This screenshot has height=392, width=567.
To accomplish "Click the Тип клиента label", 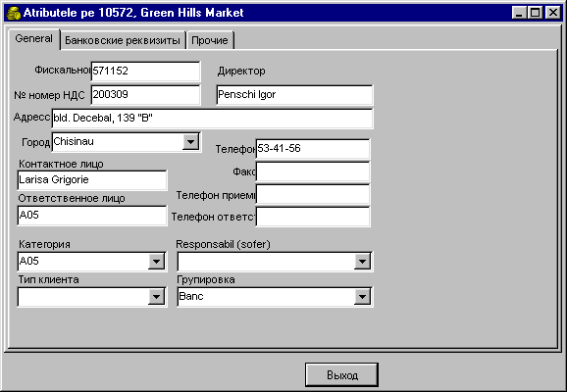I will coord(49,279).
